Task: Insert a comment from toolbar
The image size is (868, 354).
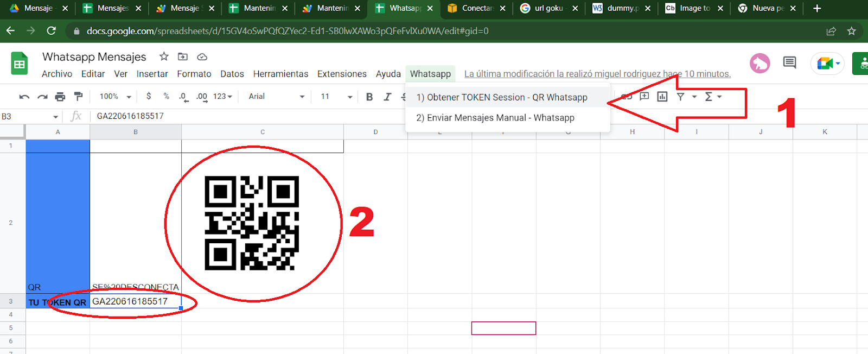Action: [x=644, y=97]
